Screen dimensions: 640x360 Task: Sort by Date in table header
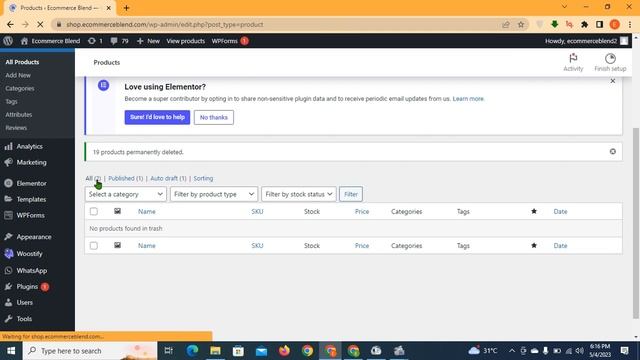coord(560,211)
